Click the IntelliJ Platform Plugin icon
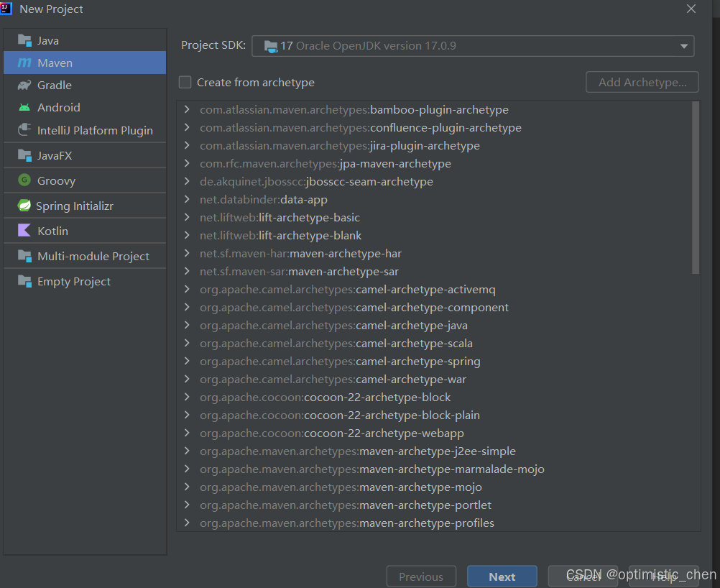720x588 pixels. [24, 130]
